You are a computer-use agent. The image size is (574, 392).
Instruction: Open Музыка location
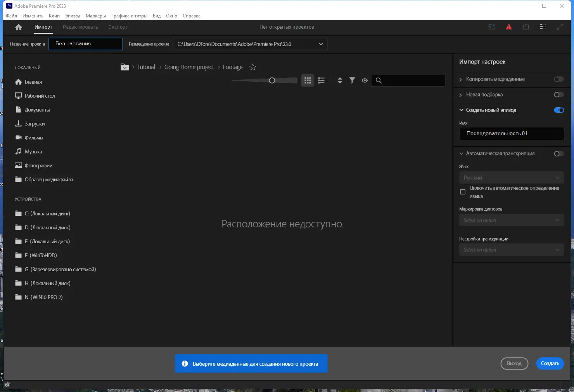pyautogui.click(x=28, y=151)
